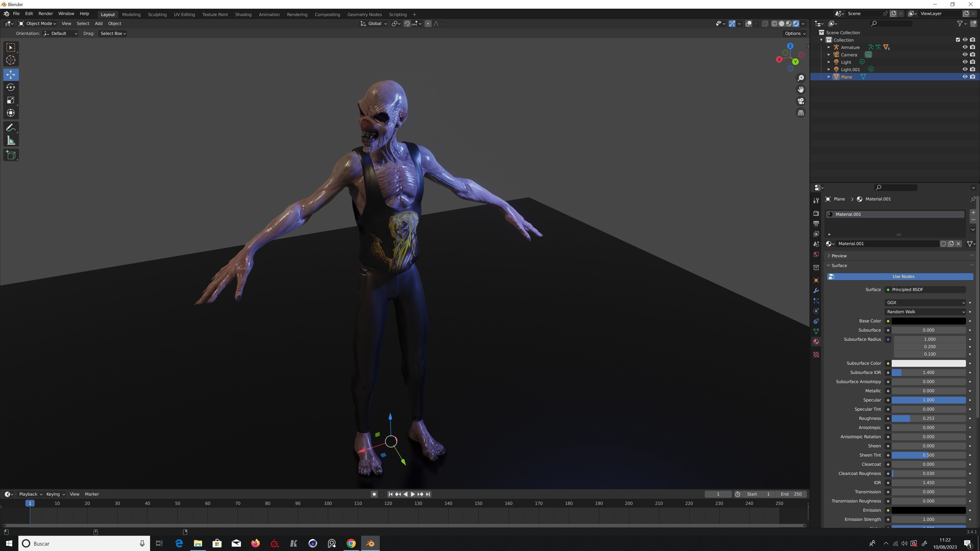The image size is (980, 551).
Task: Toggle the camera view icon
Action: pyautogui.click(x=801, y=101)
